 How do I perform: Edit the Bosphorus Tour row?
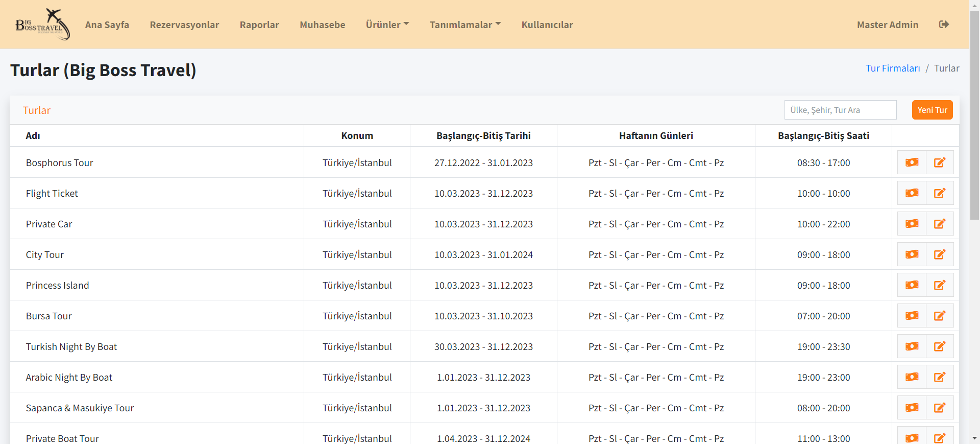(940, 162)
